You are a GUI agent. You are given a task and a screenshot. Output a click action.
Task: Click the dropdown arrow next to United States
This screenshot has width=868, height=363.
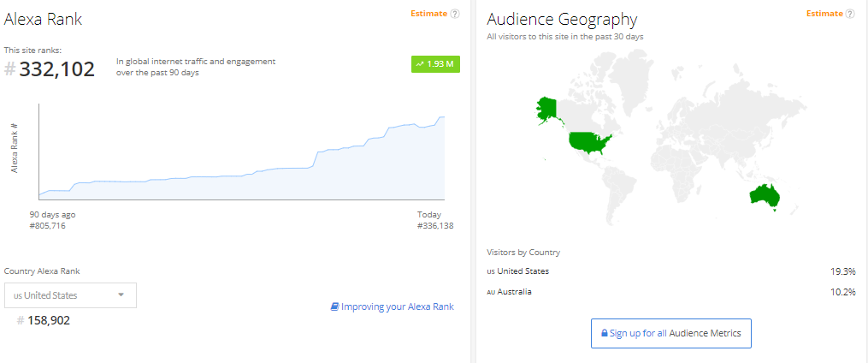[x=121, y=295]
